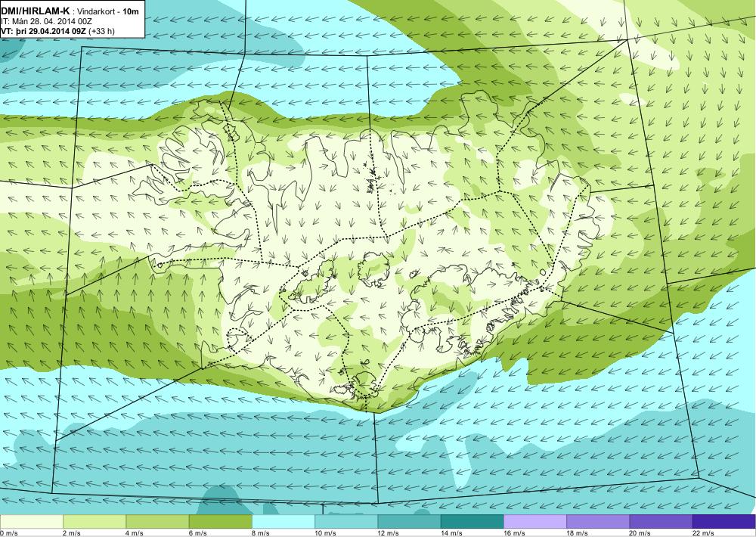
Task: Select the violet 20–22 m/s legend swatch
Action: point(661,522)
